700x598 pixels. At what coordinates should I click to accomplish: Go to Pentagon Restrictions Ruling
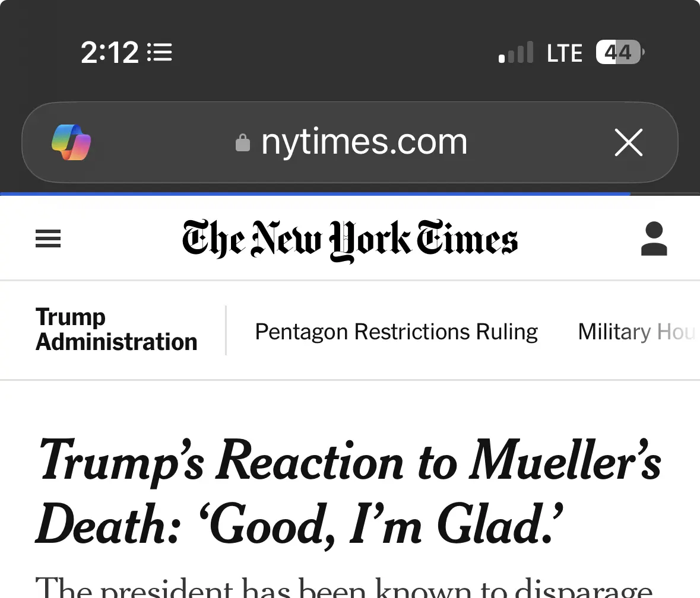coord(396,332)
